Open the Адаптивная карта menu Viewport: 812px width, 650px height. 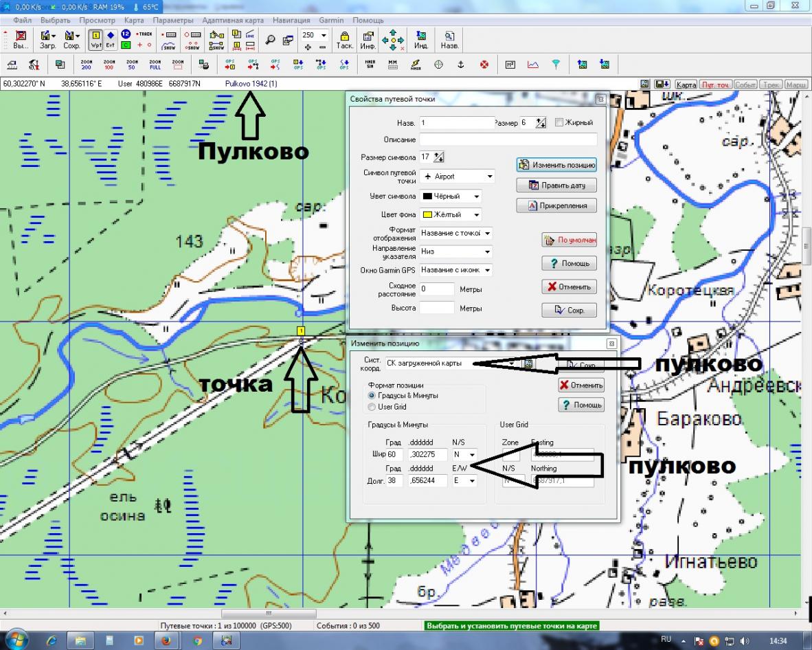[234, 21]
